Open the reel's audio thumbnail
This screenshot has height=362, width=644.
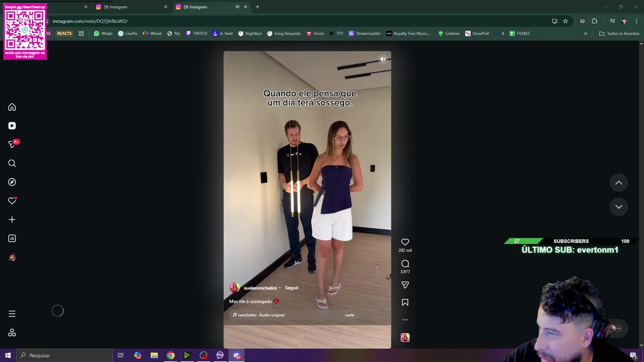405,337
